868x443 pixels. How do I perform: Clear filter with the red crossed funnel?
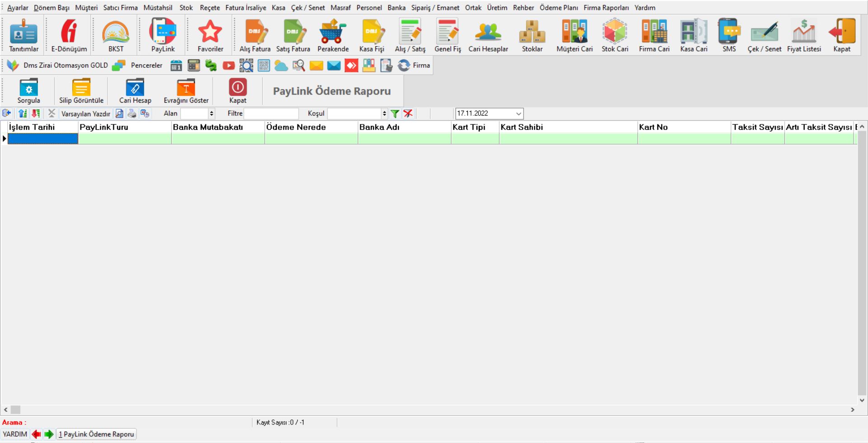(408, 114)
